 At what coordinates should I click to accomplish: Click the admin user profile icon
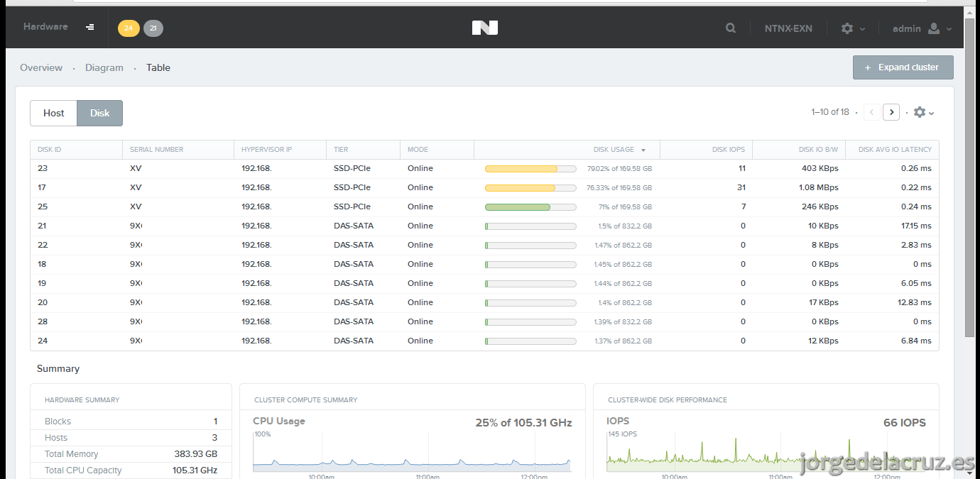coord(934,28)
